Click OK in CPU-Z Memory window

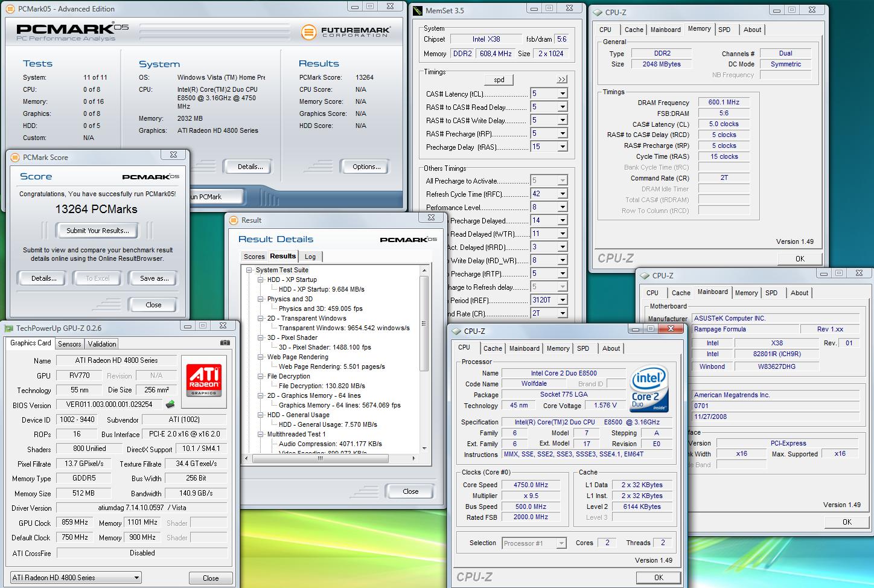click(x=800, y=259)
